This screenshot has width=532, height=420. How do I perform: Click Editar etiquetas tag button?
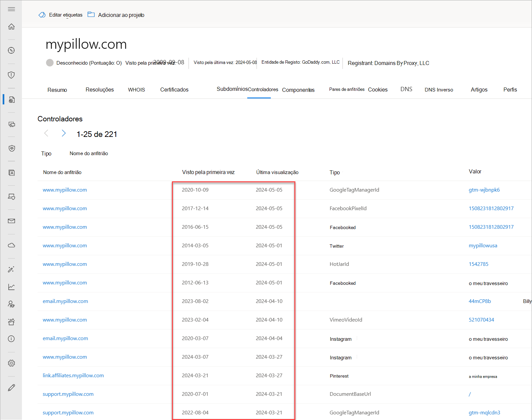pos(60,15)
